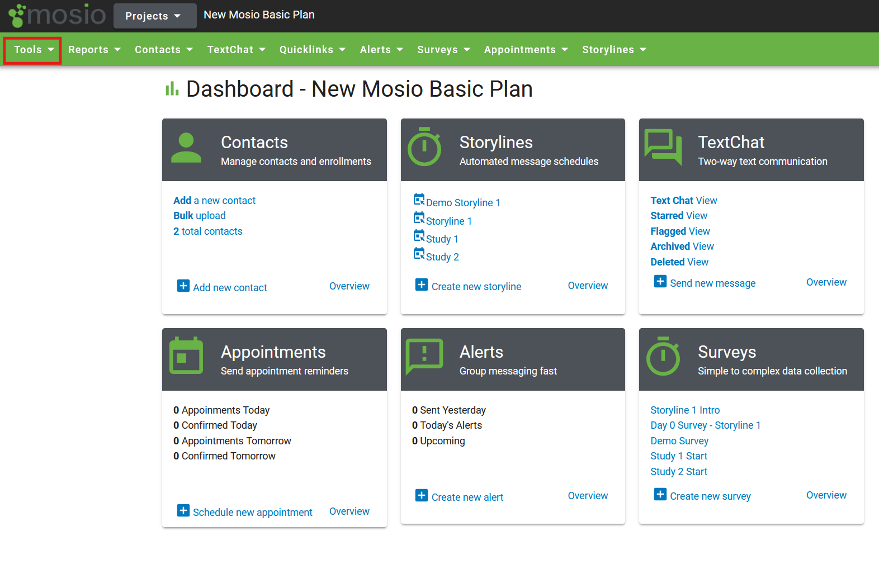Open Demo Survey link
Screen dimensions: 879x588
(679, 441)
